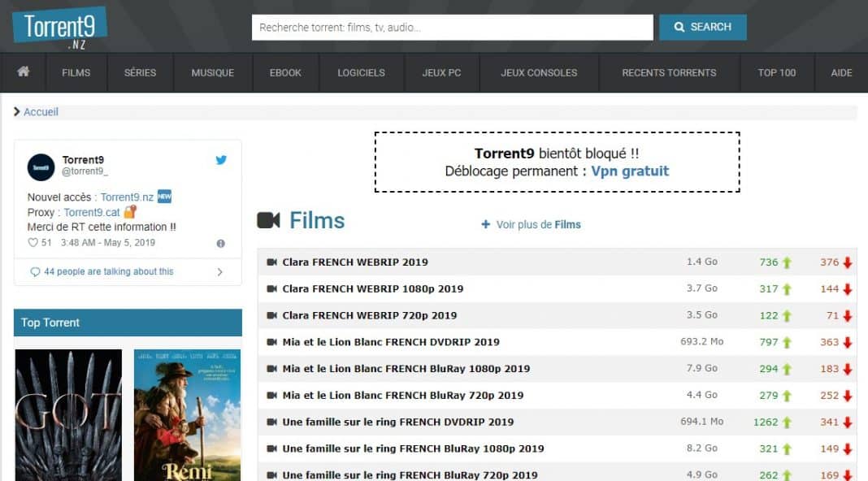Click the Twitter bird icon on the tweet card
868x481 pixels.
coord(221,160)
